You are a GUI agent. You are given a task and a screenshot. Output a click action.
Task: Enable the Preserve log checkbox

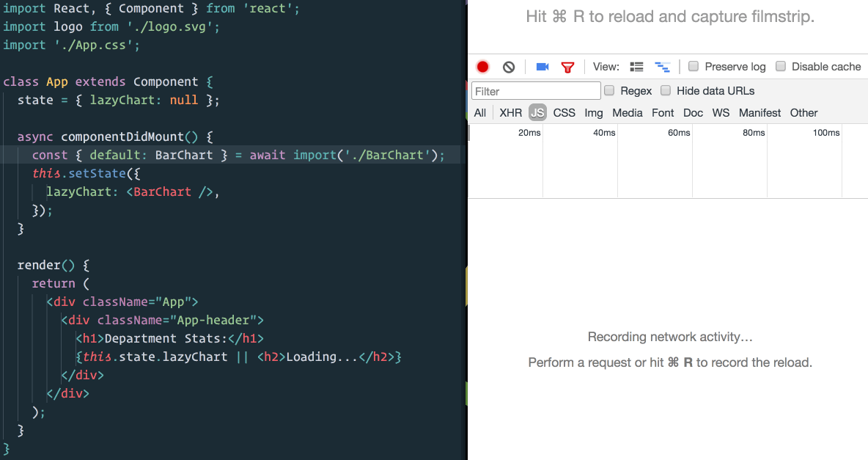tap(693, 66)
